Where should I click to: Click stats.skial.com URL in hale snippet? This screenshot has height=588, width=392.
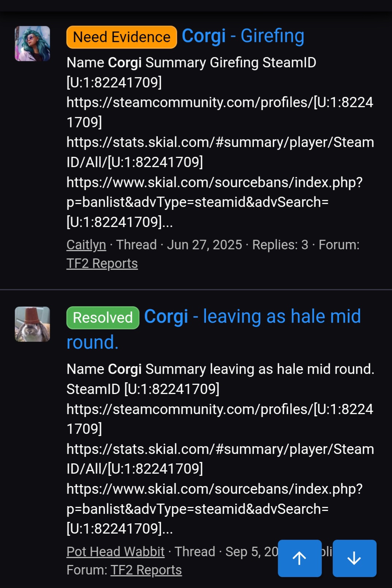[x=220, y=459]
